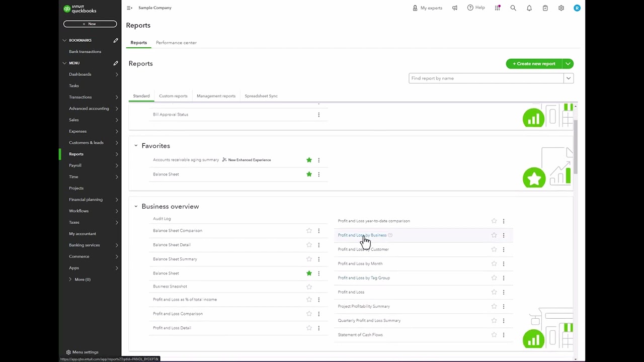
Task: Favorite Quarterly Profit and Loss Summary
Action: click(494, 320)
